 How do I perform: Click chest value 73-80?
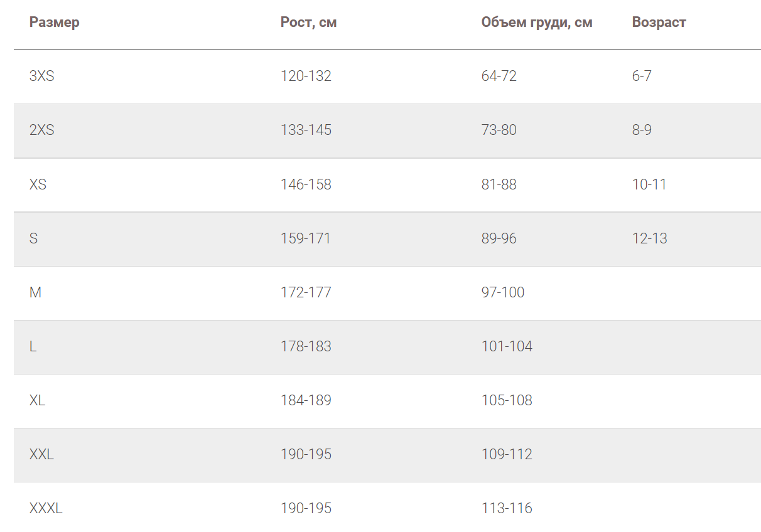tap(499, 130)
